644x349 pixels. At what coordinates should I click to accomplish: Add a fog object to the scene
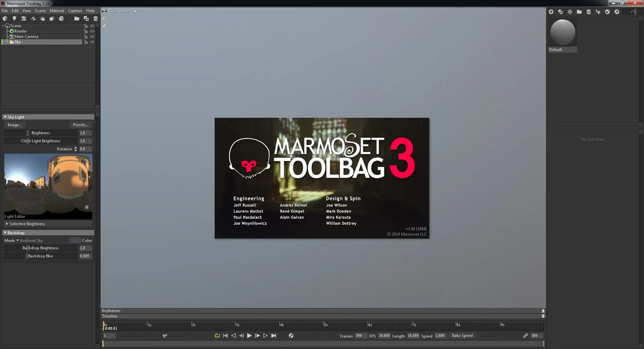pos(43,19)
